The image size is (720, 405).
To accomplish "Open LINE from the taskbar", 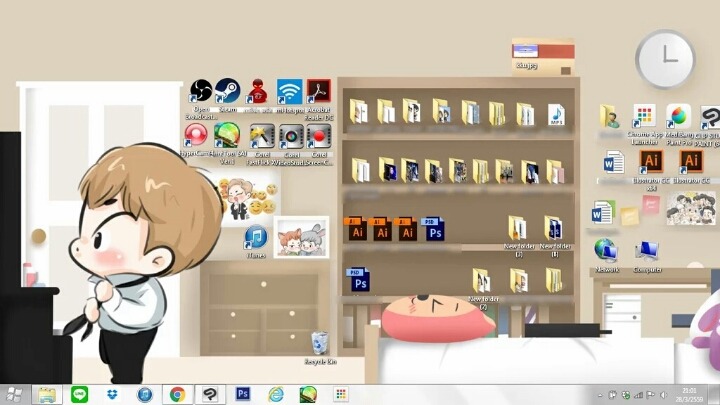I will tap(79, 394).
